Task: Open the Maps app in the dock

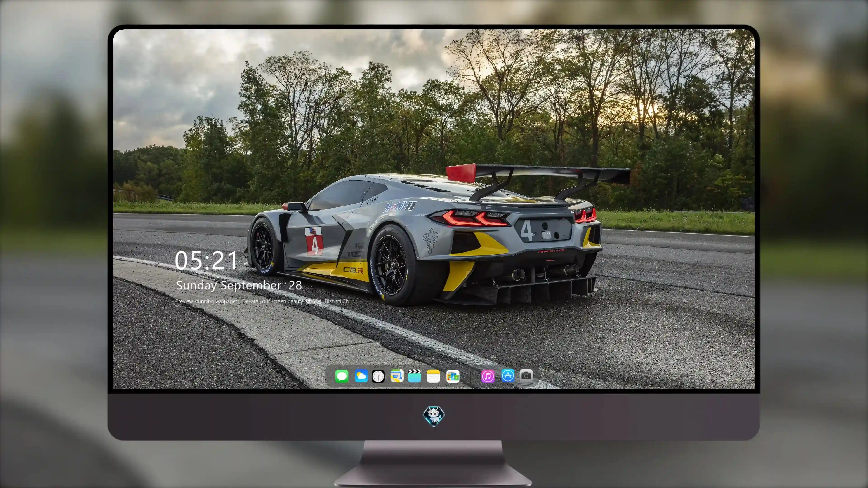Action: 397,376
